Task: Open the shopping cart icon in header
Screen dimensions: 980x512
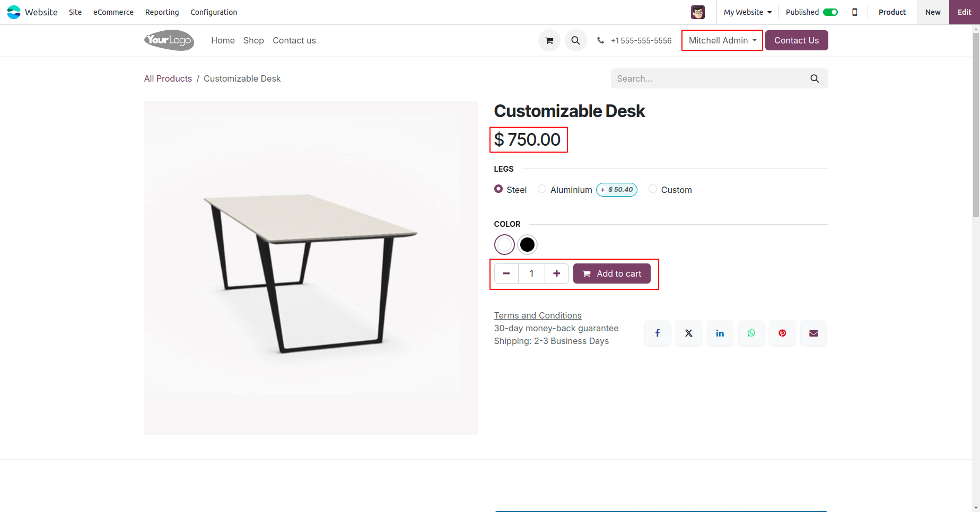Action: [x=549, y=40]
